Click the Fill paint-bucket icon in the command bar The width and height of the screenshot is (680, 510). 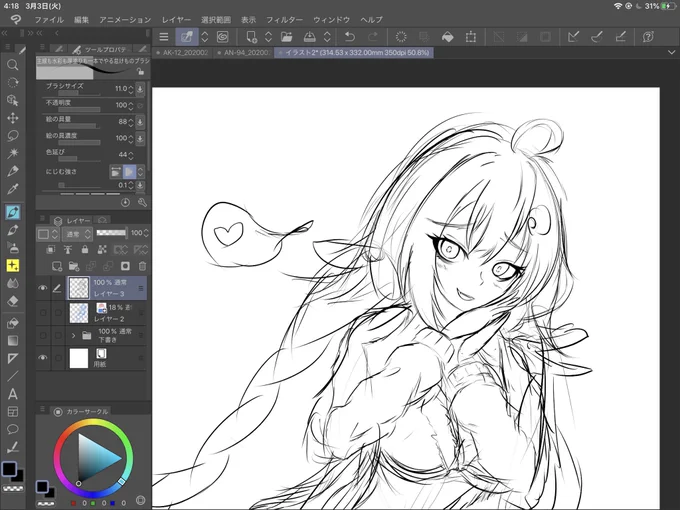447,37
